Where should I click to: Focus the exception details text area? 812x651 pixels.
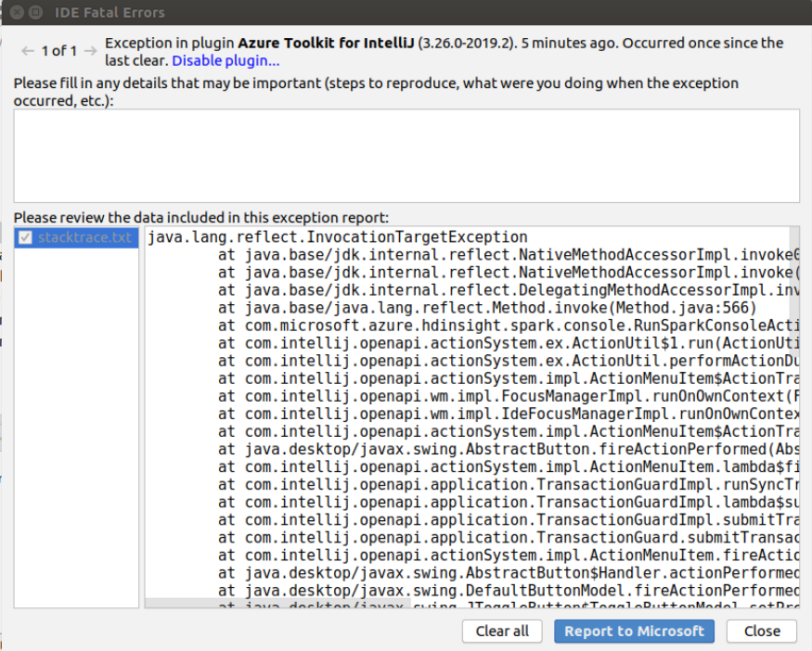tap(406, 156)
